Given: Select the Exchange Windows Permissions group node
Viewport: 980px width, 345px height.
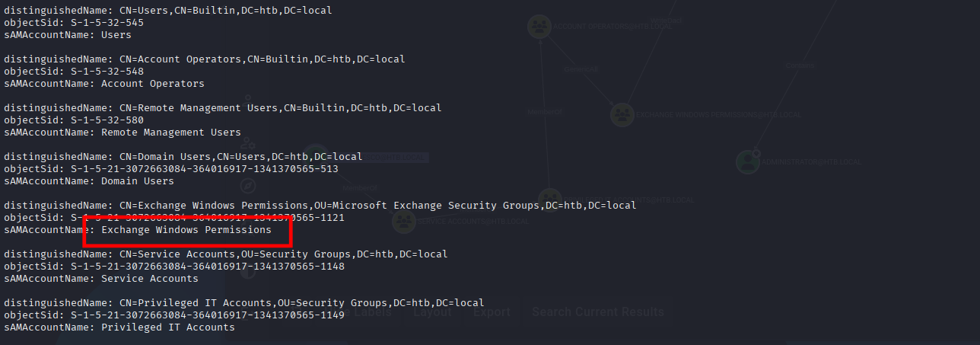Looking at the screenshot, I should (622, 115).
